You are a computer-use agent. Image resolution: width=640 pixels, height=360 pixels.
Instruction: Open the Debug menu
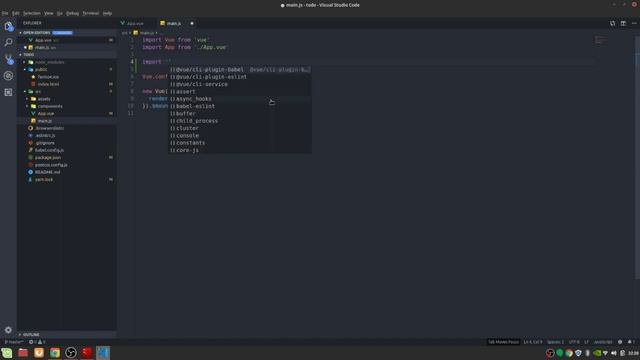tap(72, 13)
